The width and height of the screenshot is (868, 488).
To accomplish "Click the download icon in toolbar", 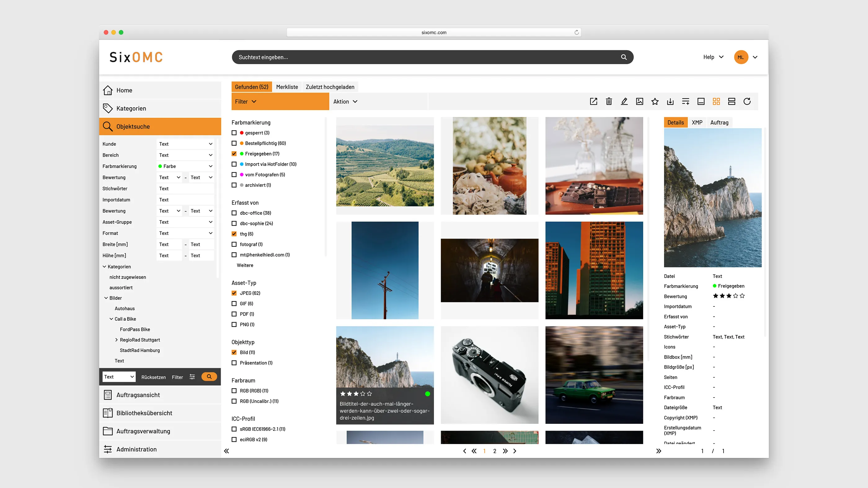I will tap(670, 101).
